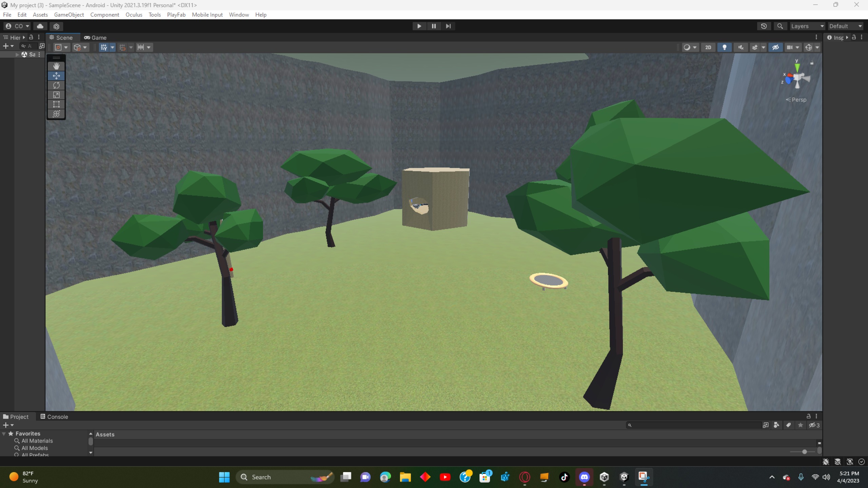Click the Project search input field
Viewport: 868px width, 488px height.
pyautogui.click(x=695, y=425)
